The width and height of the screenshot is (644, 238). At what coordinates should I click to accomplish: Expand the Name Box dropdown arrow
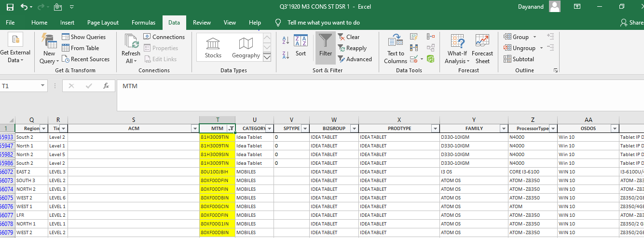pos(43,86)
